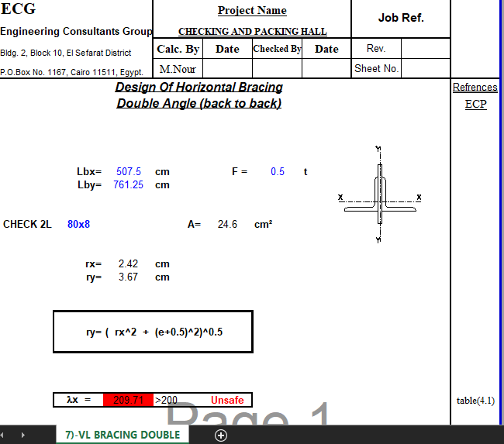Select the force F value 0.5 cell

[x=278, y=171]
